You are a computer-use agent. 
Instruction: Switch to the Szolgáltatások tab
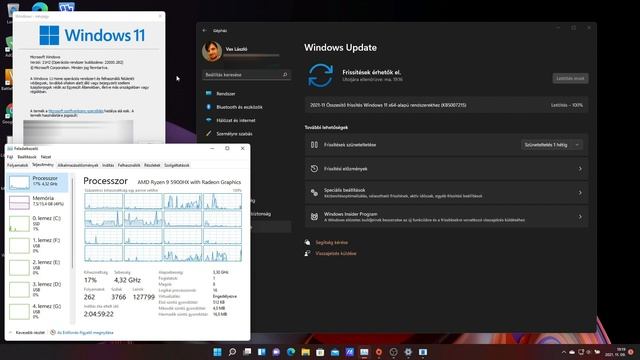click(176, 165)
